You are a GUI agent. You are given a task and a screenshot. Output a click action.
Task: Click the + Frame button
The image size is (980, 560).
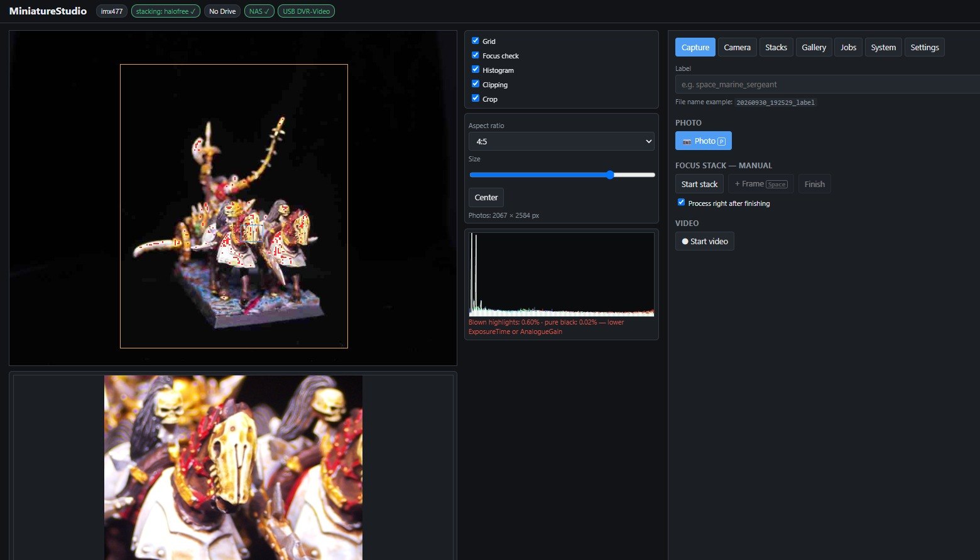click(x=761, y=184)
